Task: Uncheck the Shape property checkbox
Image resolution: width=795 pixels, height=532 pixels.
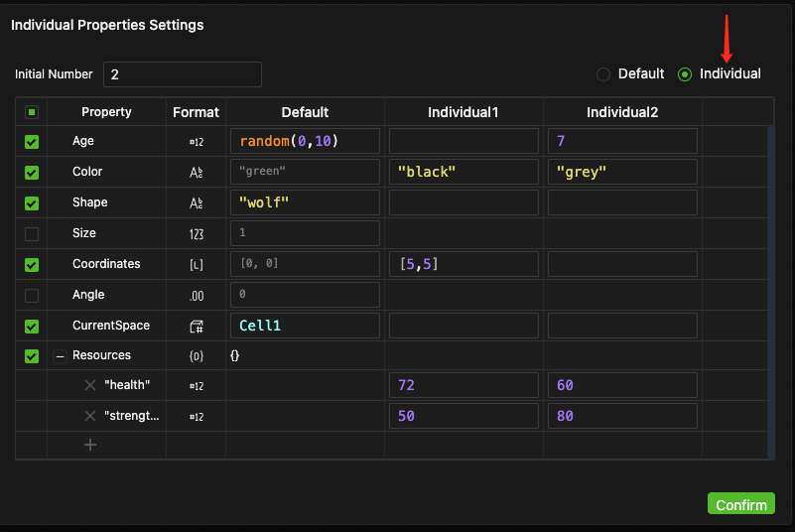Action: [32, 203]
